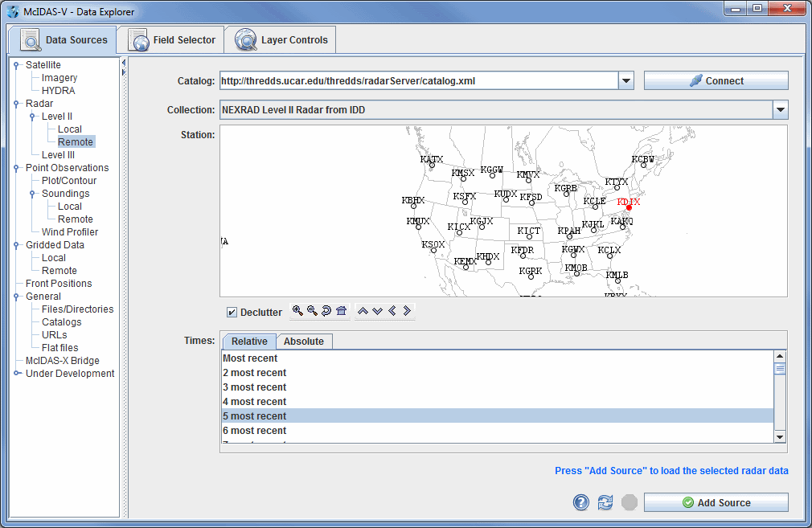The width and height of the screenshot is (812, 528).
Task: Collapse the Soundings tree node
Action: (x=32, y=194)
